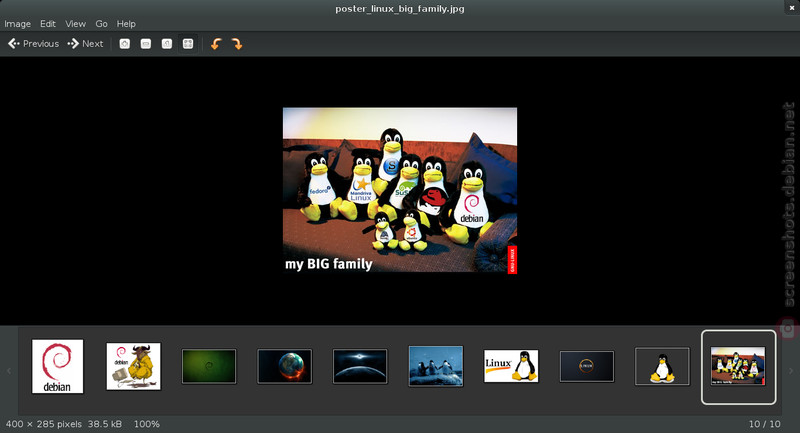Click the 100% zoom status text
This screenshot has height=433, width=800.
tap(147, 424)
